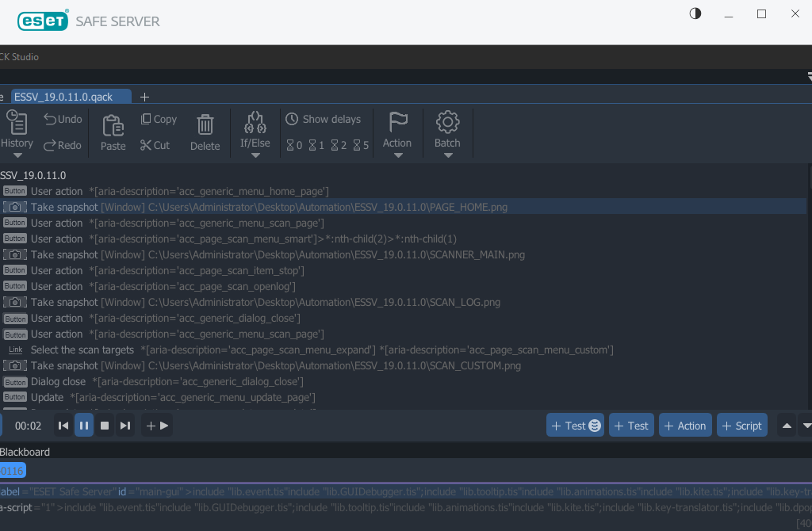Open the History dropdown
Screen dimensions: 812x531
pyautogui.click(x=16, y=132)
